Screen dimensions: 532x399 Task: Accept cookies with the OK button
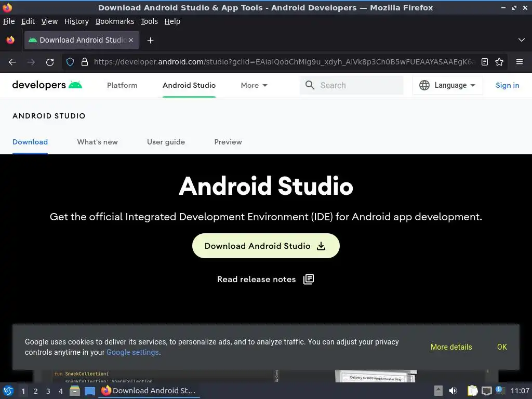502,347
